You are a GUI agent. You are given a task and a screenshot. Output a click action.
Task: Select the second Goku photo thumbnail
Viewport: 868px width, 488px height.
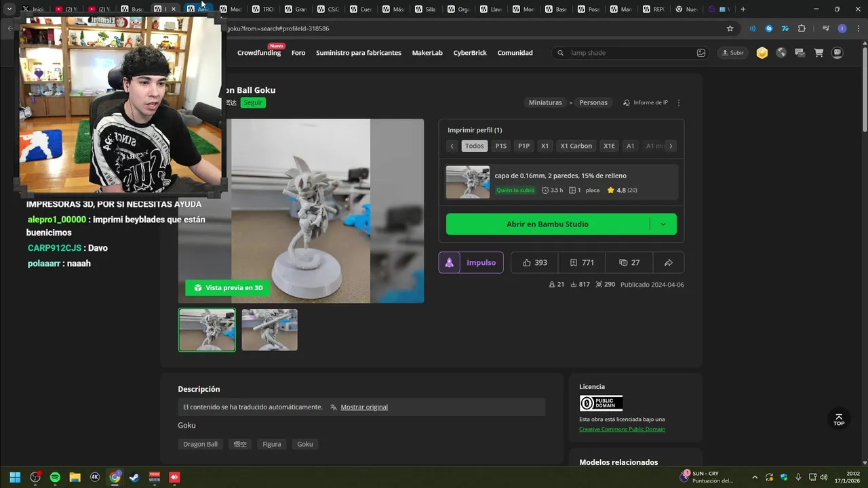point(269,330)
